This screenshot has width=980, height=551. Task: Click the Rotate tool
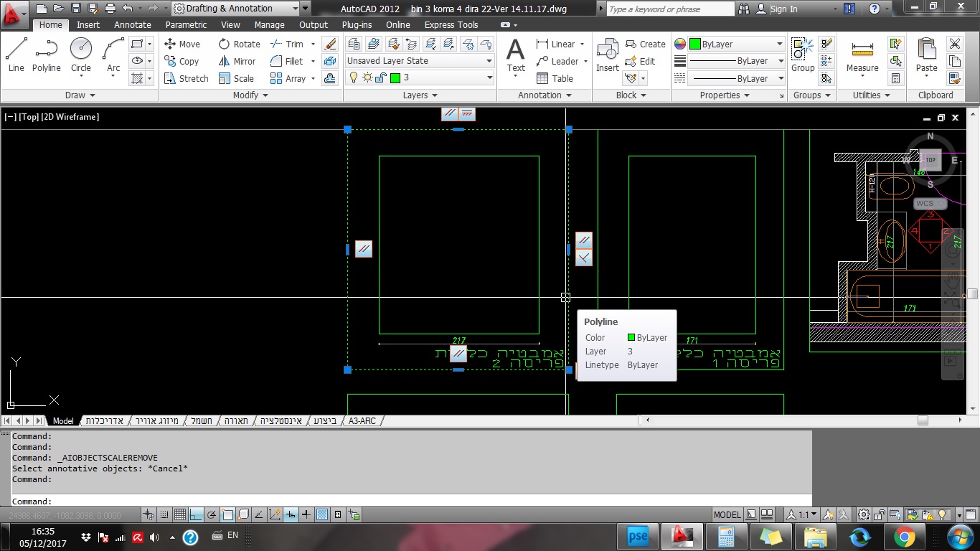click(x=239, y=44)
